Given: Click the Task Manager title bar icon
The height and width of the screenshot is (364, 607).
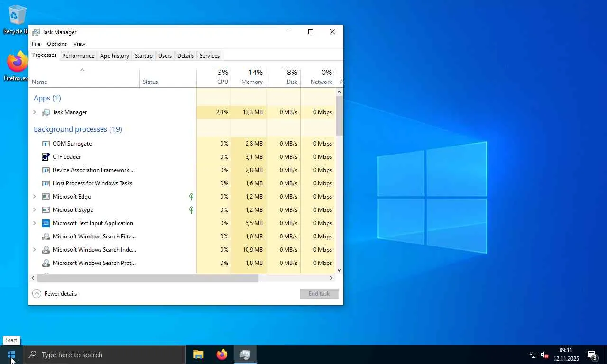Looking at the screenshot, I should [x=36, y=32].
